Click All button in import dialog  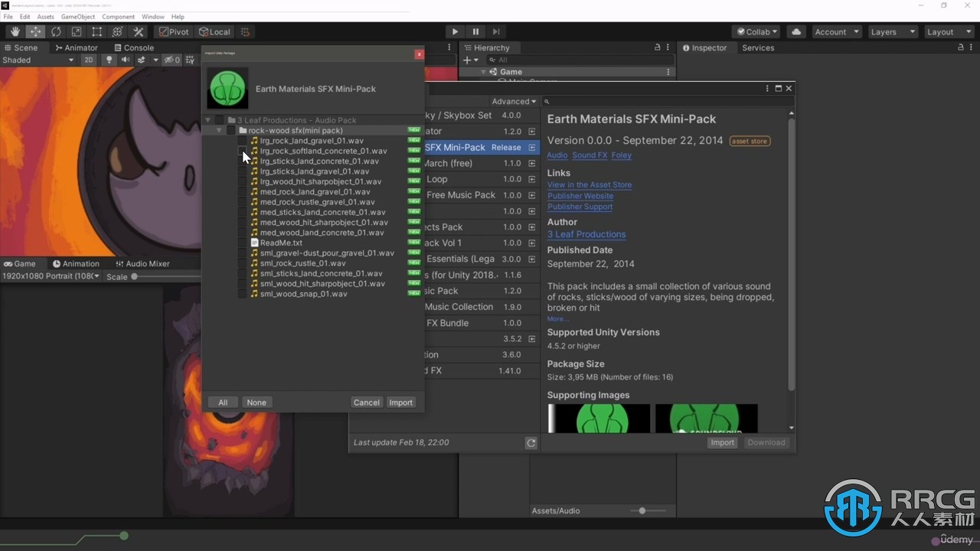pos(223,403)
